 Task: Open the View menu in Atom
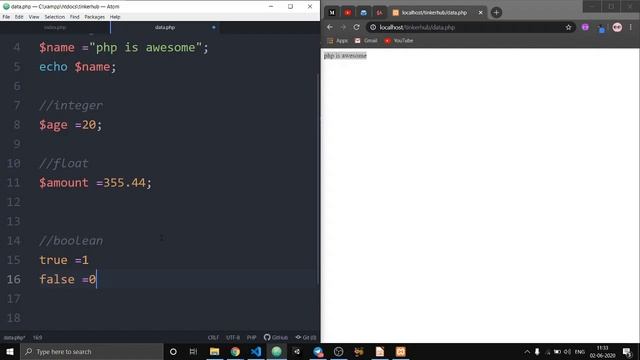(34, 17)
